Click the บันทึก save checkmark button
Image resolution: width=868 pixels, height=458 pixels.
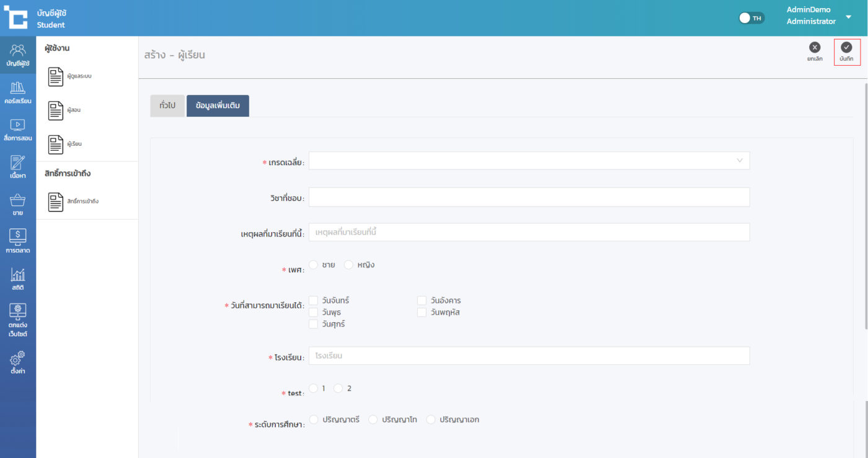(846, 48)
